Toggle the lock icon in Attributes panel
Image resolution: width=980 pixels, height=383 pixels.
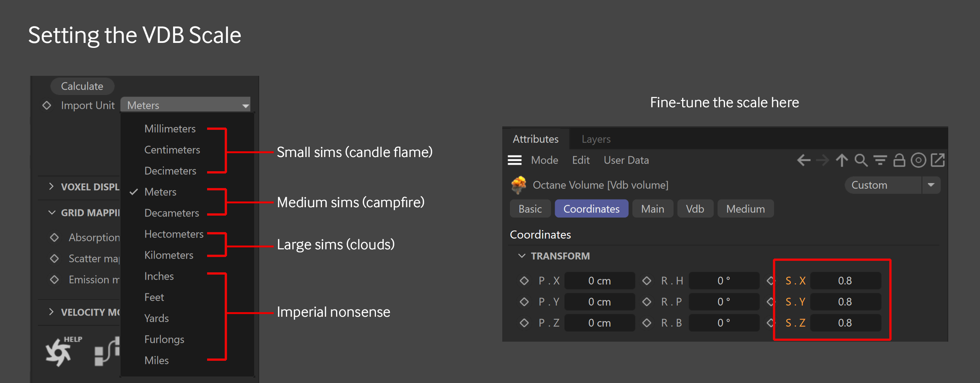[899, 160]
